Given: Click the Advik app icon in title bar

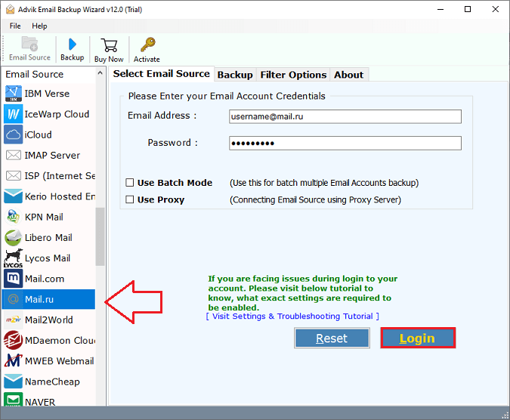Looking at the screenshot, I should tap(10, 9).
